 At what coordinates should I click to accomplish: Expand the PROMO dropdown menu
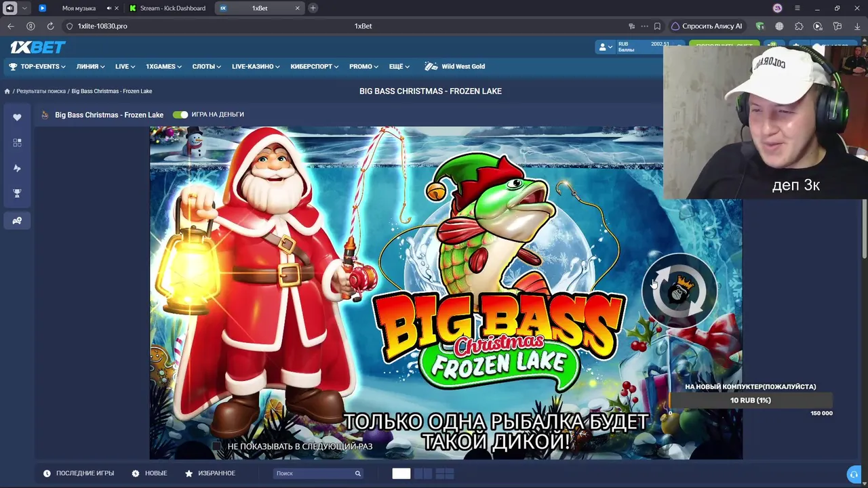point(364,66)
